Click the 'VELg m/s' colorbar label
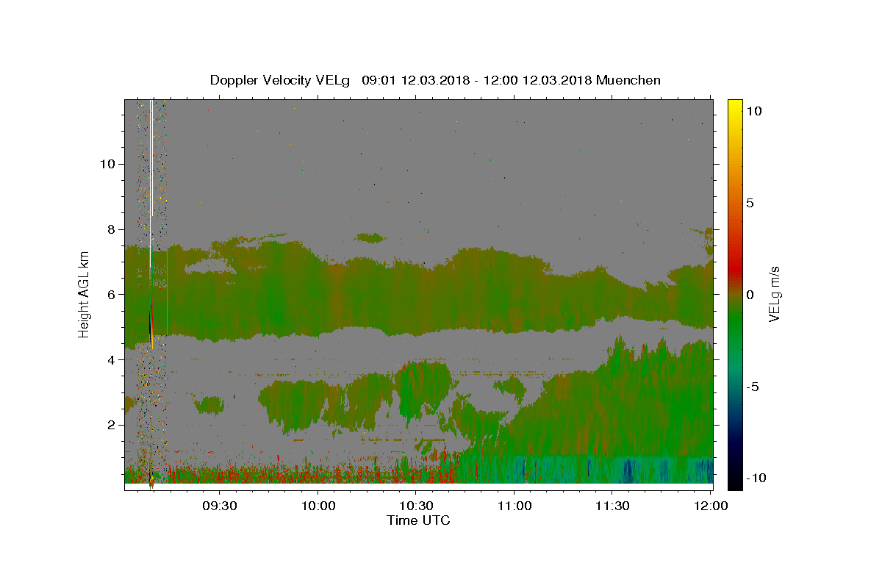882x588 pixels. [774, 294]
